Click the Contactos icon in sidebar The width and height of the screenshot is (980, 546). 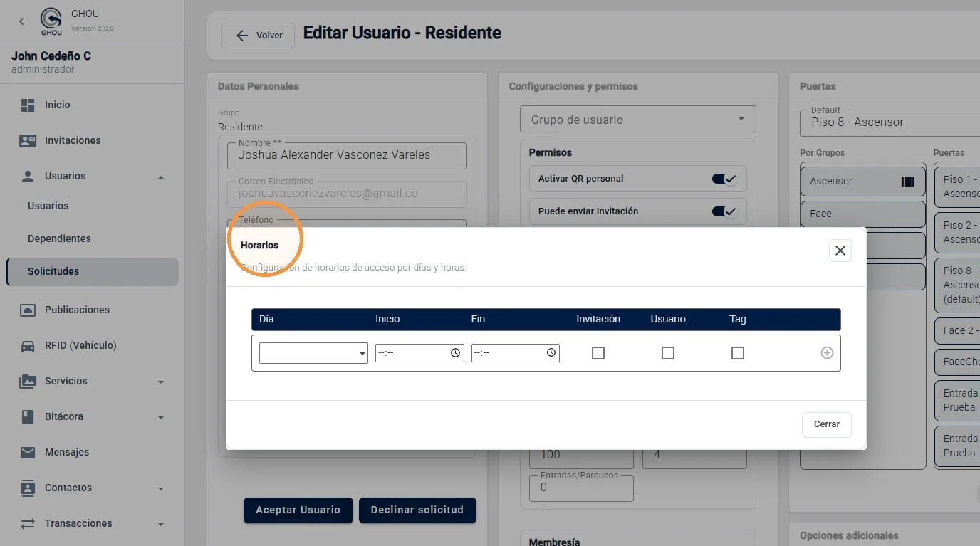tap(28, 488)
